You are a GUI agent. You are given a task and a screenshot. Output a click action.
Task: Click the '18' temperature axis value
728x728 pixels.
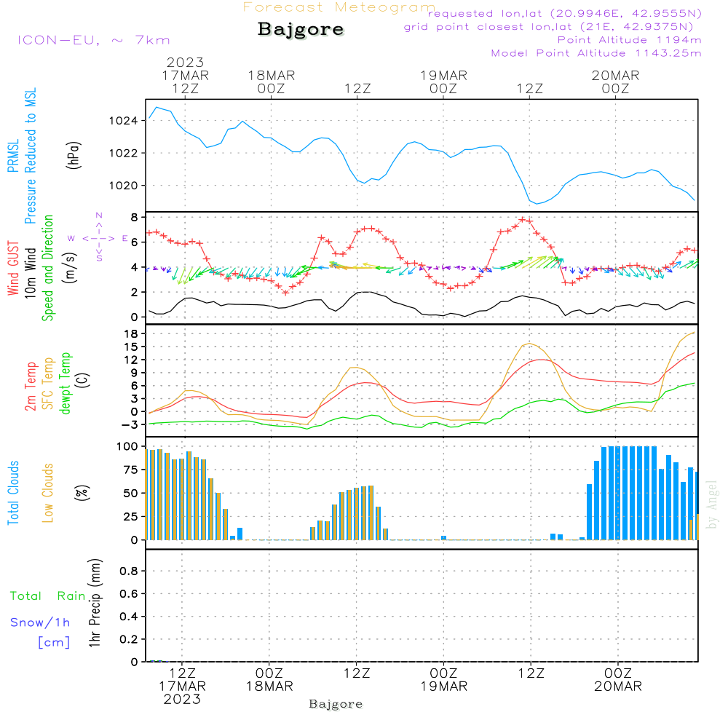131,334
